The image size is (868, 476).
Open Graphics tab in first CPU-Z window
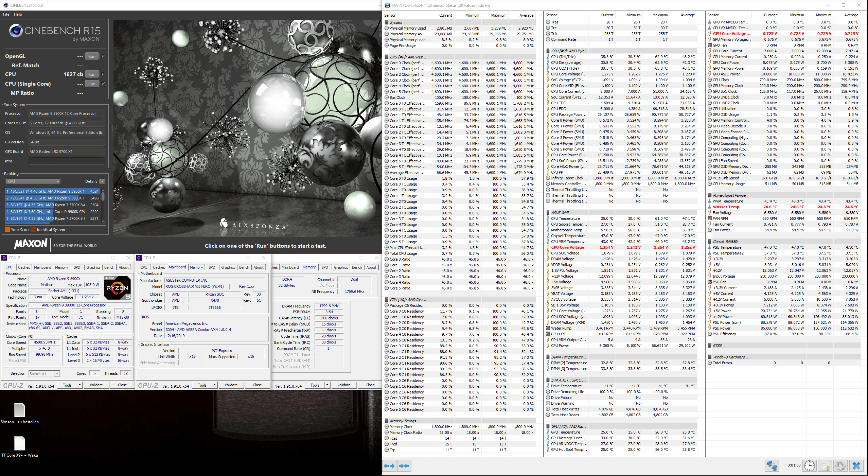pyautogui.click(x=93, y=267)
